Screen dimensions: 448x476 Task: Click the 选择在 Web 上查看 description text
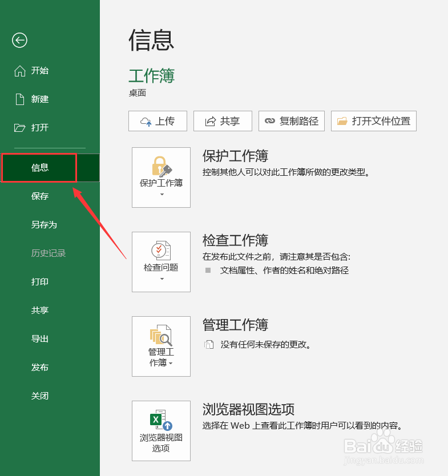[x=302, y=426]
